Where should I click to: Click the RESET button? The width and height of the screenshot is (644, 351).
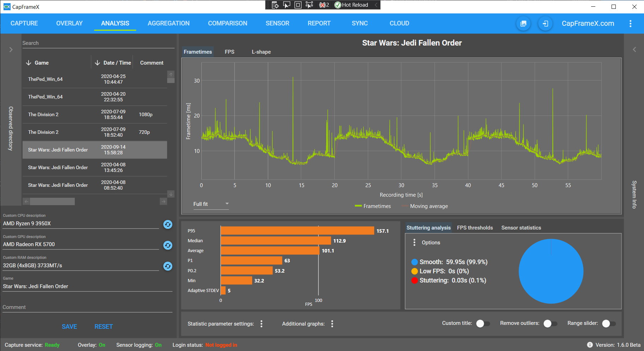(103, 327)
